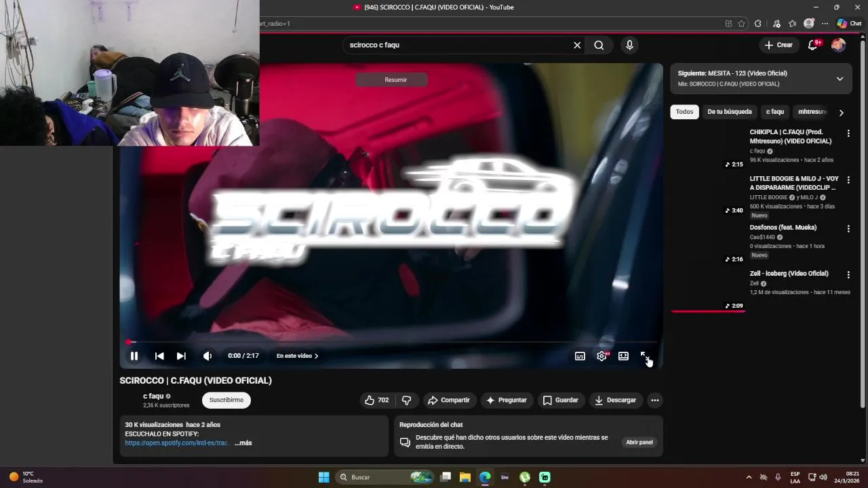This screenshot has width=868, height=488.
Task: Open the Windows Start menu
Action: 324,477
